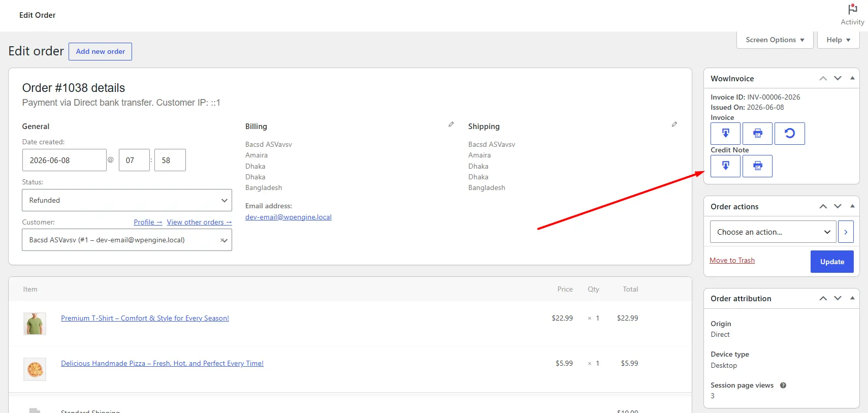Focus the minute field showing 58

click(x=170, y=160)
